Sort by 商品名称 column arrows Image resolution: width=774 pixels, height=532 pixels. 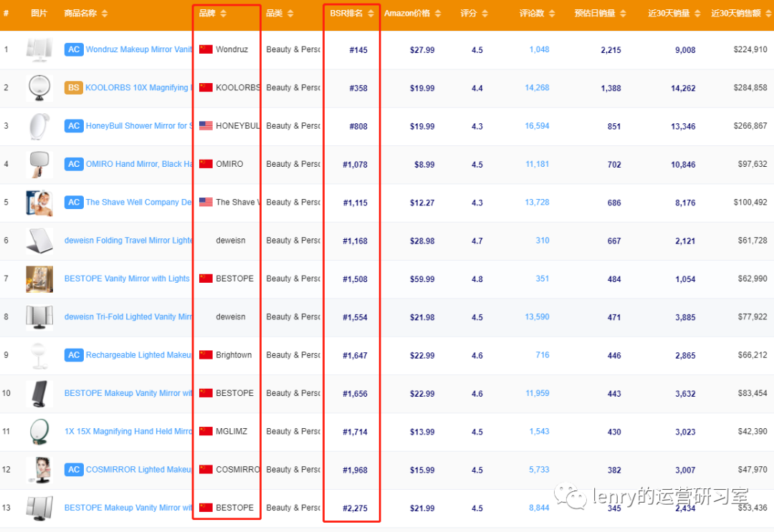pyautogui.click(x=105, y=14)
